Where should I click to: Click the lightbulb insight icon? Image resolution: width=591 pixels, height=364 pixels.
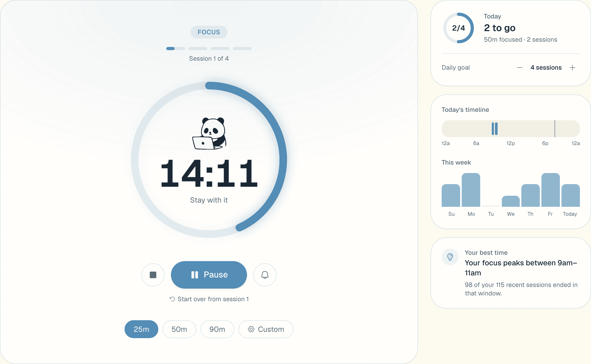tap(450, 257)
